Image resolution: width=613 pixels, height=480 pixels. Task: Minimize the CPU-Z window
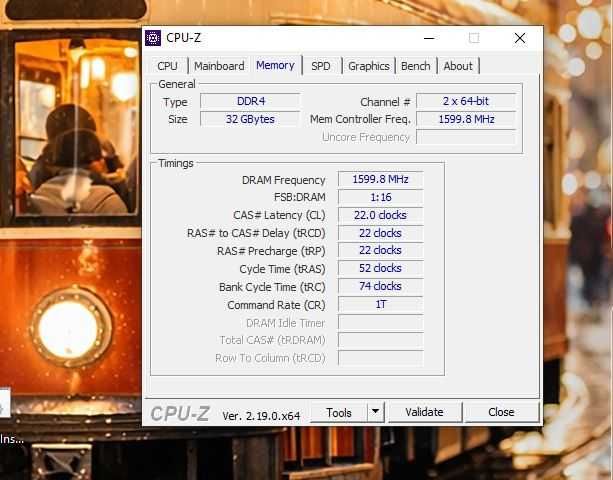(429, 38)
